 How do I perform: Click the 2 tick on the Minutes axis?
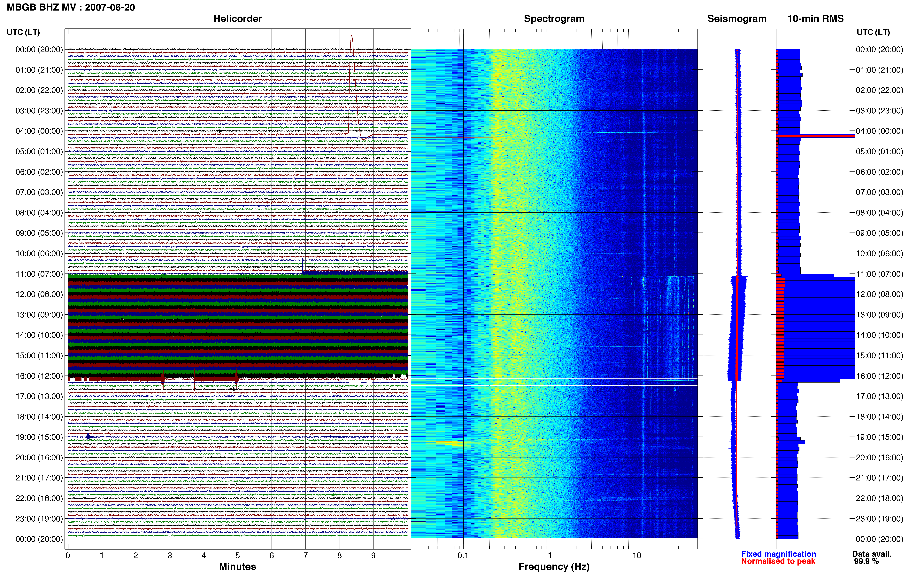click(x=136, y=555)
